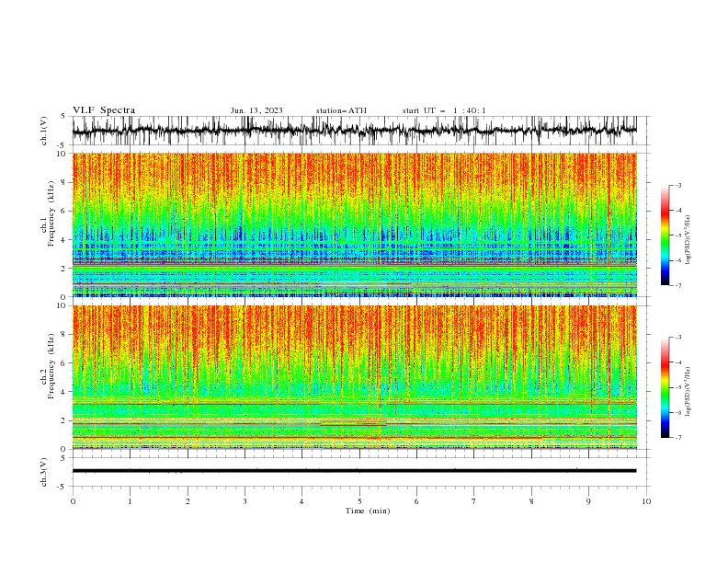Click the "VLF Spectra" title text
728x563 pixels.
[x=104, y=110]
